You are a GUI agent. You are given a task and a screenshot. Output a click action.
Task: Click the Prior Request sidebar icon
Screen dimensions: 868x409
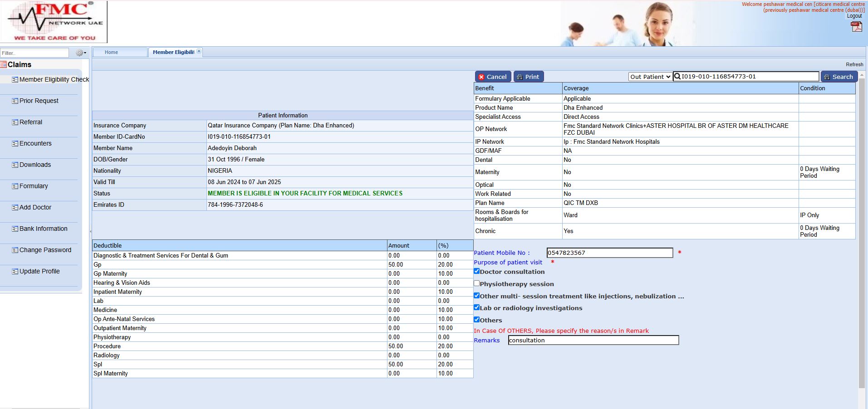click(15, 101)
